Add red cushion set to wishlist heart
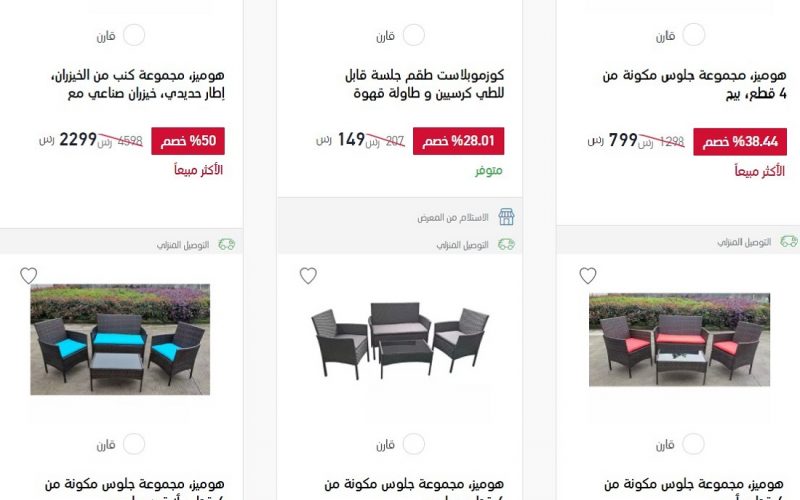Screen dimensions: 800x500 click(x=588, y=276)
